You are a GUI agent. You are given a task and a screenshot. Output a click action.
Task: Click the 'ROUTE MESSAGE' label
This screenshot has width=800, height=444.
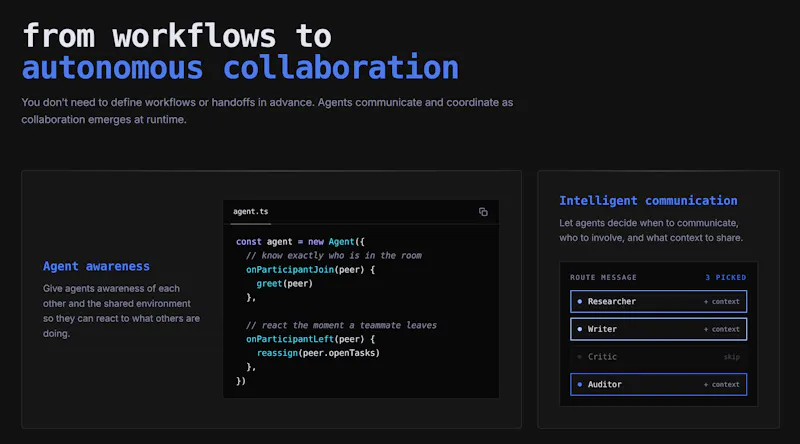[x=603, y=278]
